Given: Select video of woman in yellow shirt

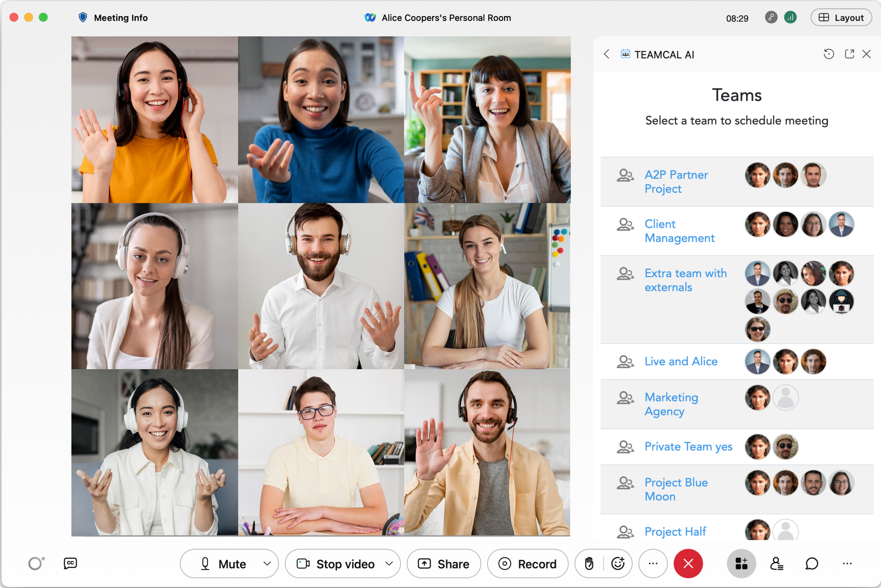Looking at the screenshot, I should click(x=155, y=120).
